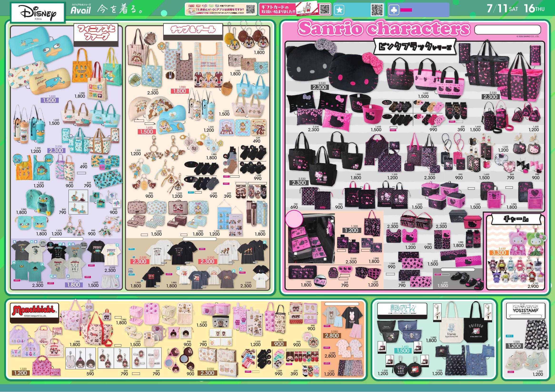
Task: Click the club suit icon in the header
Action: pyautogui.click(x=394, y=10)
